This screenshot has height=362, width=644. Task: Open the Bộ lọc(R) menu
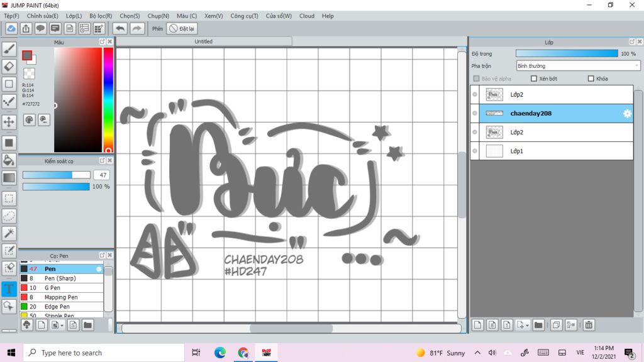point(101,16)
